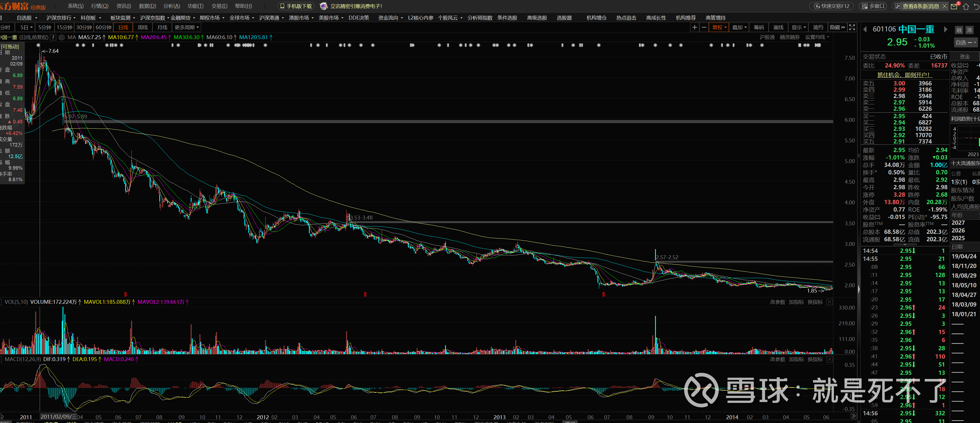The height and width of the screenshot is (423, 980).
Task: Click 快速交易F12 button
Action: tap(832, 6)
